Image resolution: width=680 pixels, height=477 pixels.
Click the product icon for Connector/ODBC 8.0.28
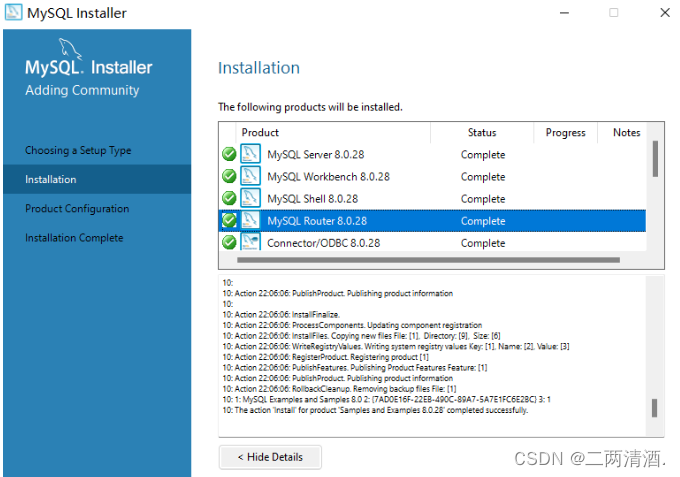(x=250, y=242)
